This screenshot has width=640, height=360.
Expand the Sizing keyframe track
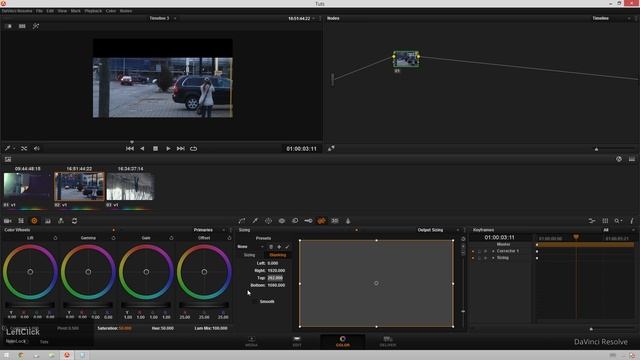493,258
